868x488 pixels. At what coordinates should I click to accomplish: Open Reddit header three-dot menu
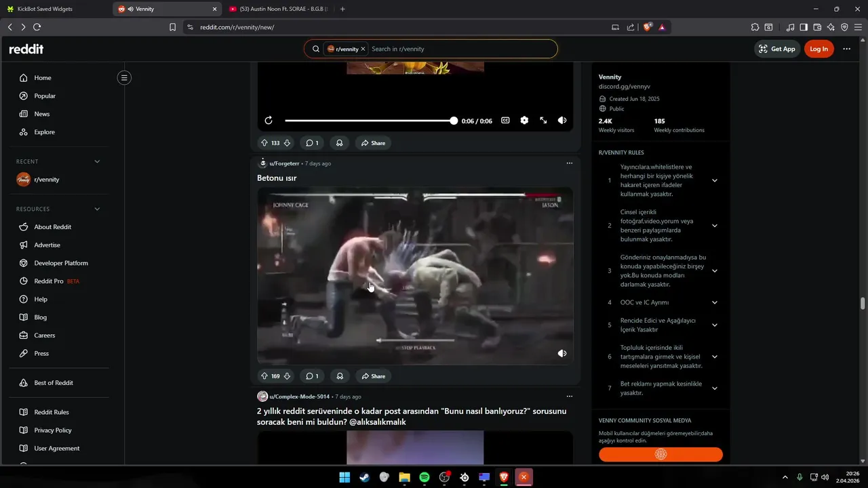click(x=846, y=49)
